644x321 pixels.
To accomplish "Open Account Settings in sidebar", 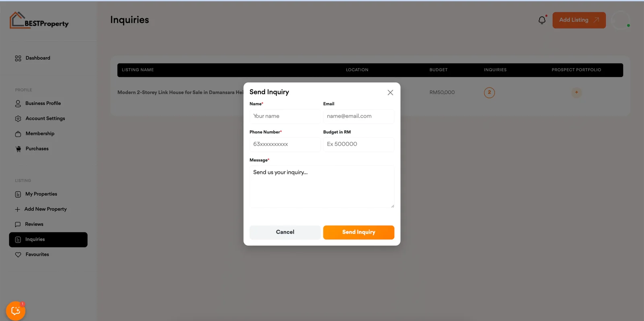I will pos(45,118).
